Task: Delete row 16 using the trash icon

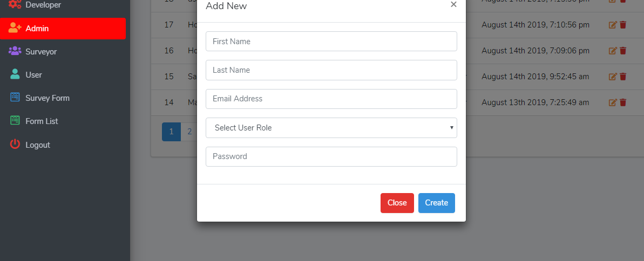Action: 622,51
